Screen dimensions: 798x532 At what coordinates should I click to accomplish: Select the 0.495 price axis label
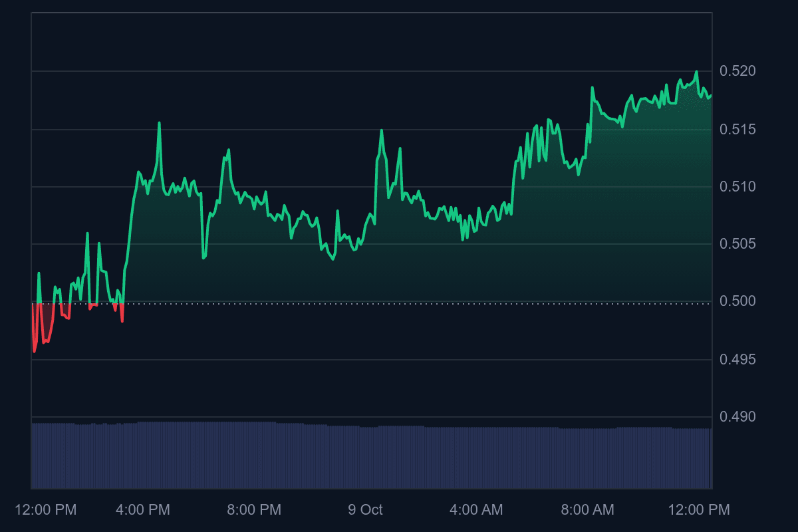[737, 360]
